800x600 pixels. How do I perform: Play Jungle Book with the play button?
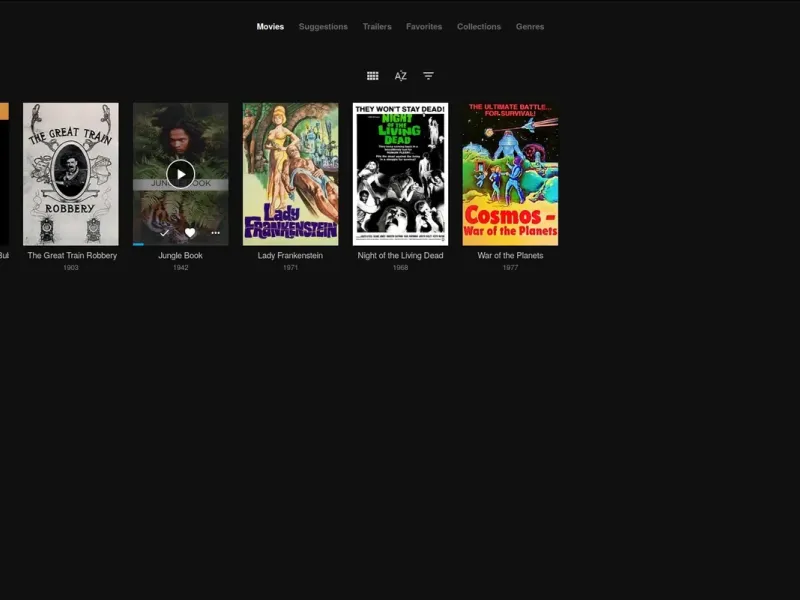(x=181, y=174)
